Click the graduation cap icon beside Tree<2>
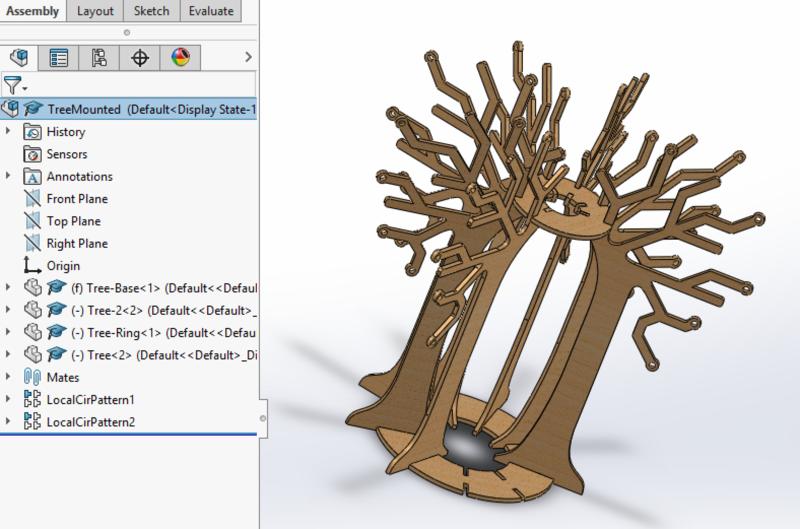Viewport: 800px width, 529px height. click(x=56, y=355)
